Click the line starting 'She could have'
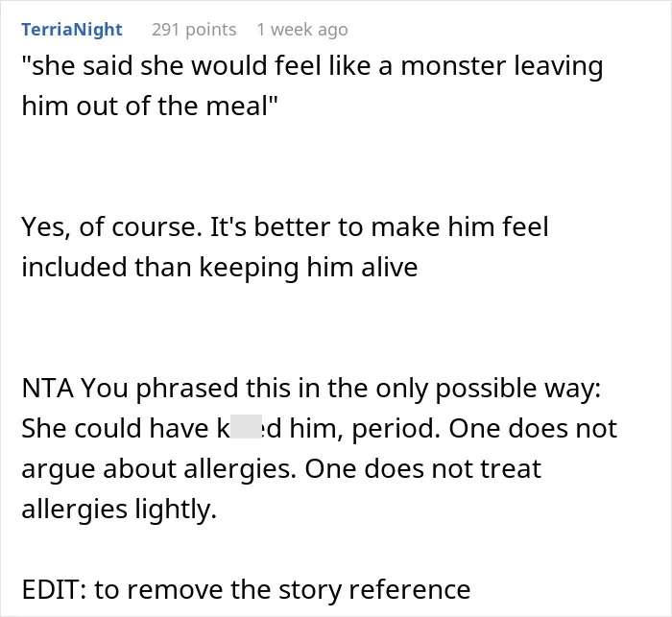Screen dimensions: 672x617 (320, 429)
